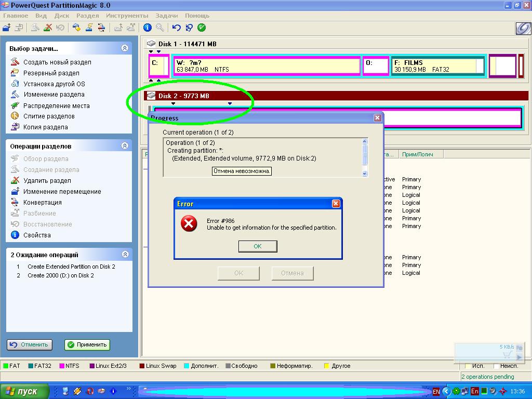This screenshot has width=532, height=399.
Task: Click the Отменить button in sidebar
Action: pyautogui.click(x=30, y=345)
